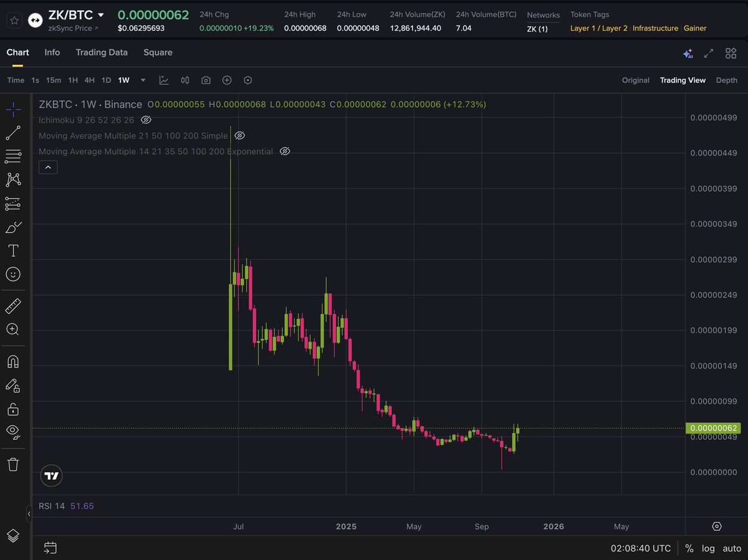This screenshot has width=748, height=560.
Task: Click the Layer 1 / Layer 2 token tag
Action: pos(599,28)
